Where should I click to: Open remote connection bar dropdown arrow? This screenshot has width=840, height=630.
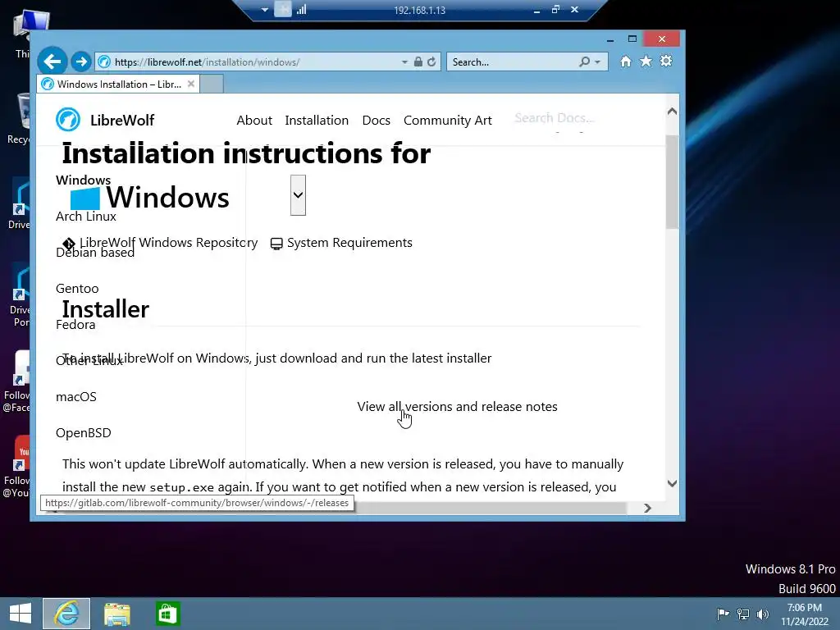coord(265,10)
